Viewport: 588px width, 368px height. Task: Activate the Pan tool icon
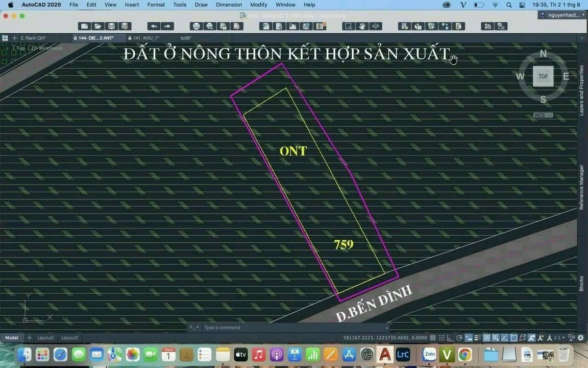click(362, 26)
